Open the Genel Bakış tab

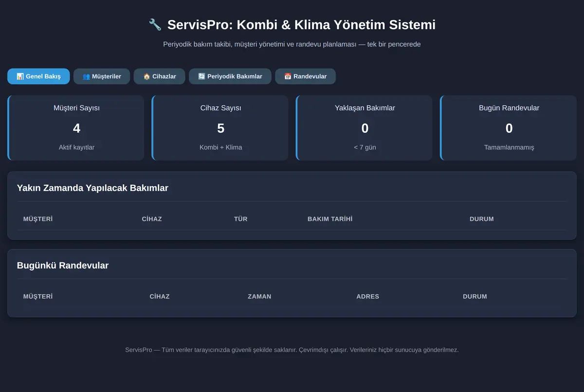(38, 76)
